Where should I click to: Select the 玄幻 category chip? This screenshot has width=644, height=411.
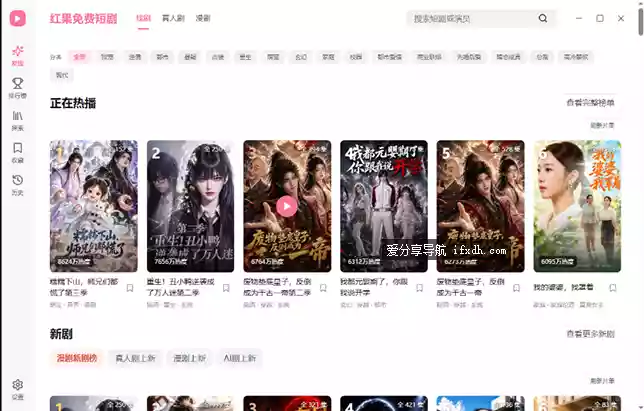tap(301, 57)
